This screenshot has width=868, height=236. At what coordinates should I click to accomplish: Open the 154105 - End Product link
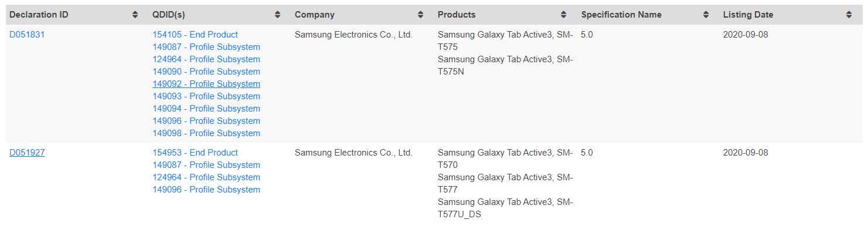click(x=195, y=35)
